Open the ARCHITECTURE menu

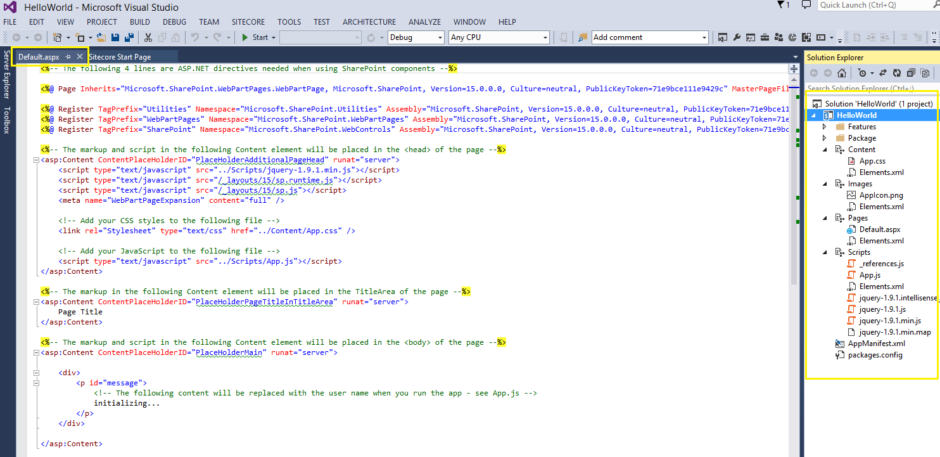368,21
